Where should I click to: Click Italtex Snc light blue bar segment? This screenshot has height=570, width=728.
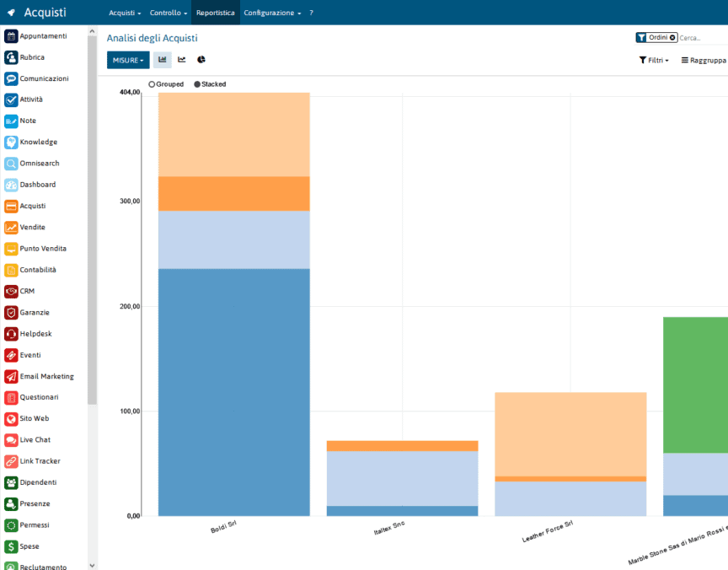click(403, 478)
